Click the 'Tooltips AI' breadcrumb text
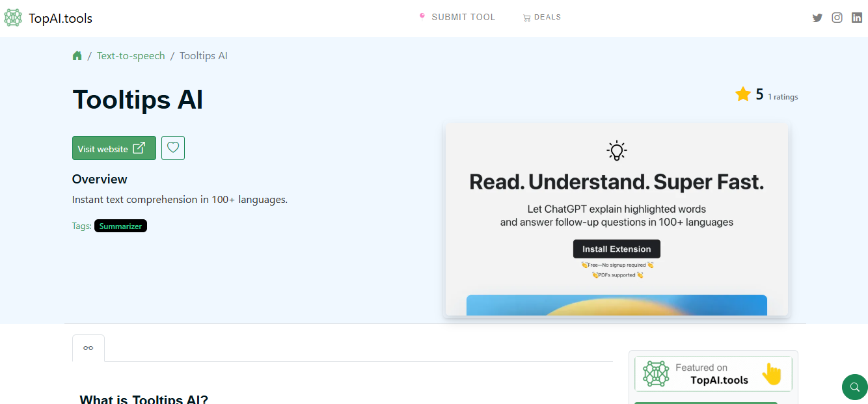 tap(204, 56)
